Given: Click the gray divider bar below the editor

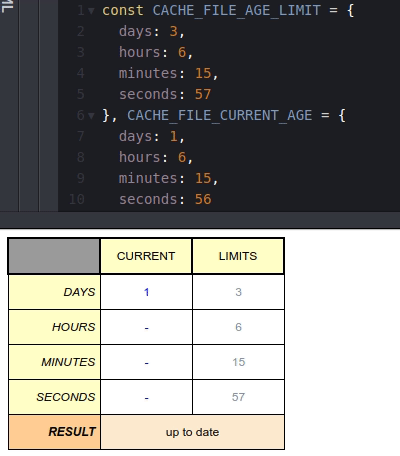Looking at the screenshot, I should coord(200,220).
